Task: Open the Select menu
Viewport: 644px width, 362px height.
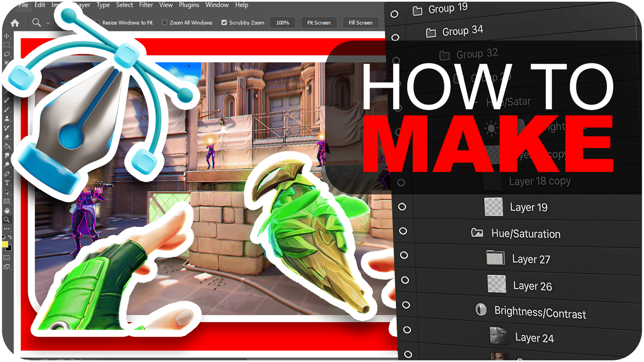Action: [125, 5]
